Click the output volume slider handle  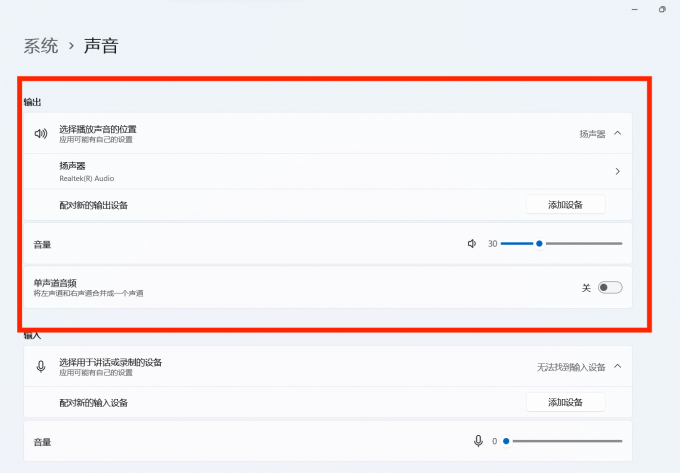point(539,244)
